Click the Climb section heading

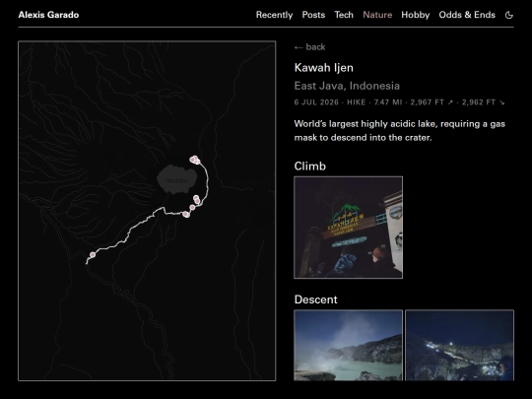(310, 166)
